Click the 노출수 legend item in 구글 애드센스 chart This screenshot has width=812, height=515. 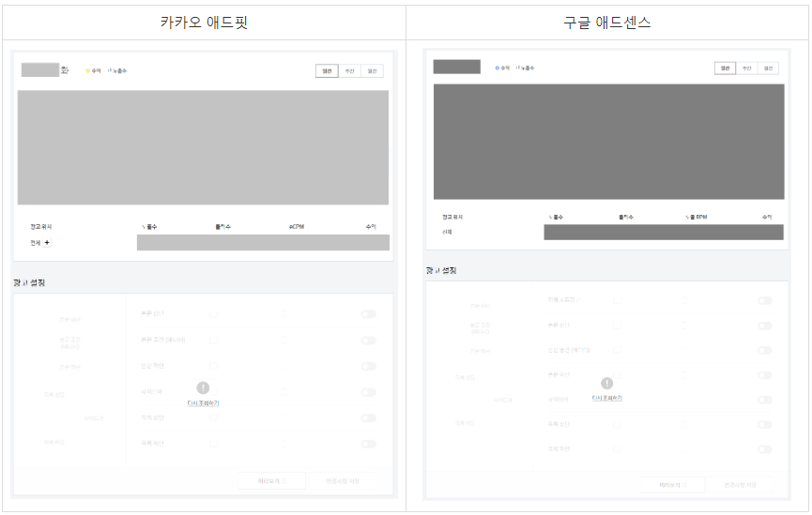click(525, 68)
